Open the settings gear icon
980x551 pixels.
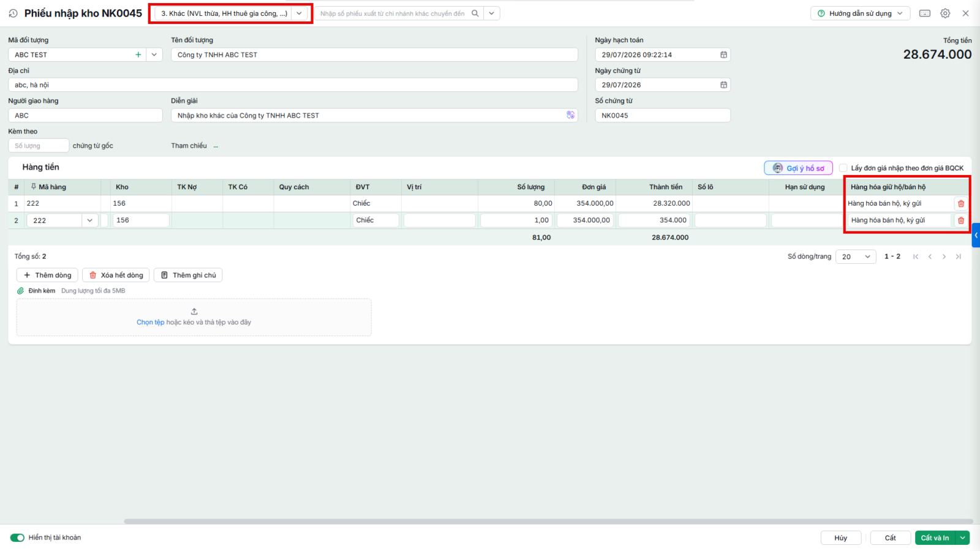[945, 13]
